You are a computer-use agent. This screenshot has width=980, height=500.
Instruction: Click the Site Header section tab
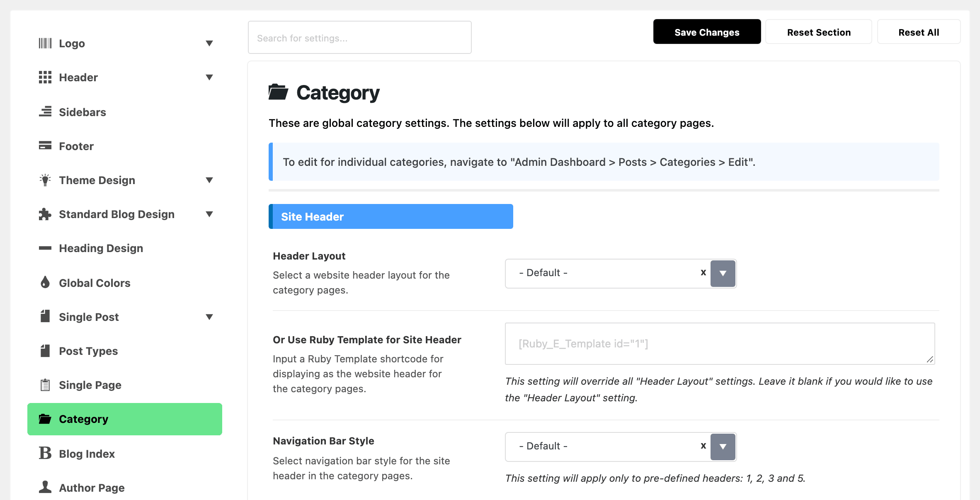click(x=391, y=216)
